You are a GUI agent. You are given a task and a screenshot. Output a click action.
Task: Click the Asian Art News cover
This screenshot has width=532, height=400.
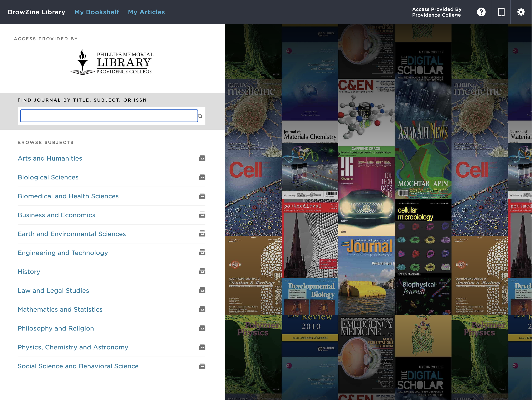[423, 160]
